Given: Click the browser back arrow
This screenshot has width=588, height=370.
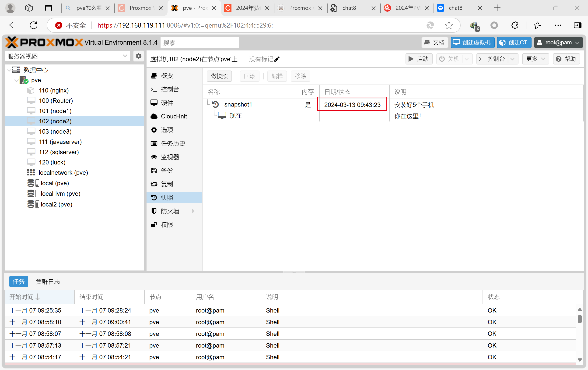Looking at the screenshot, I should [13, 25].
